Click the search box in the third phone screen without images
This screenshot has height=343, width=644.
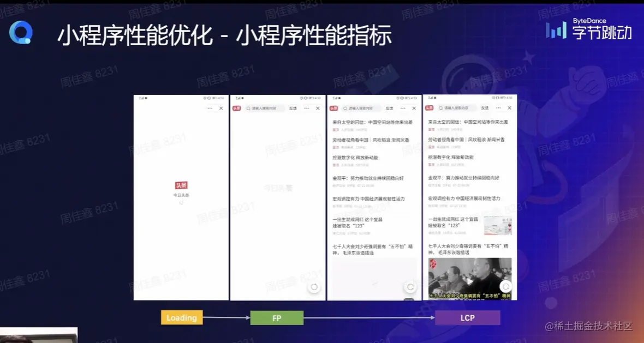[361, 109]
